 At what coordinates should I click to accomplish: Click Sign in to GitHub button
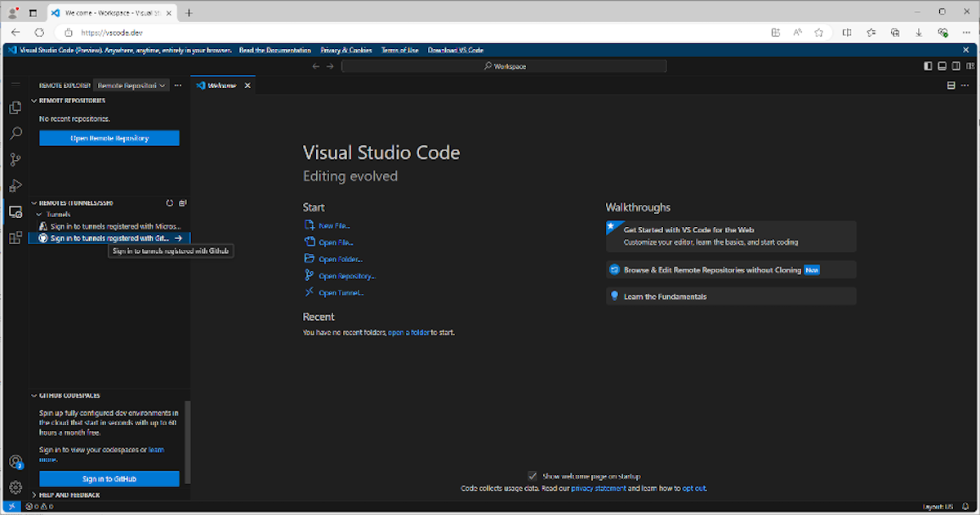[x=109, y=479]
